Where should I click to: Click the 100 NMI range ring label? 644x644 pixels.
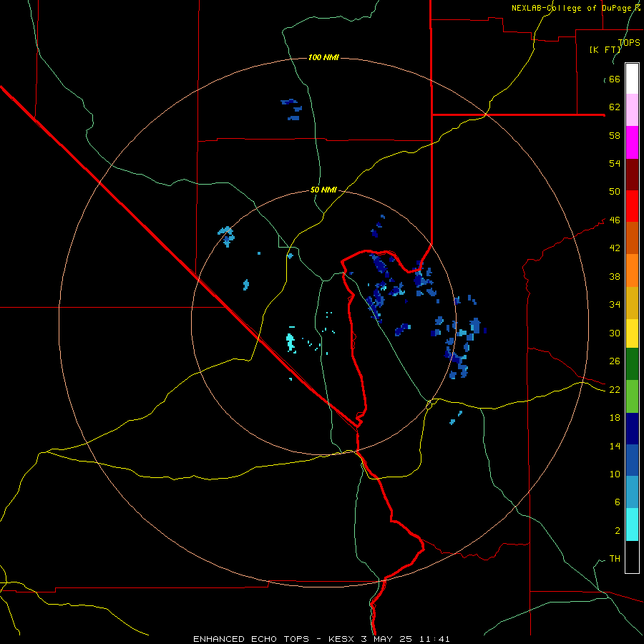[x=323, y=57]
